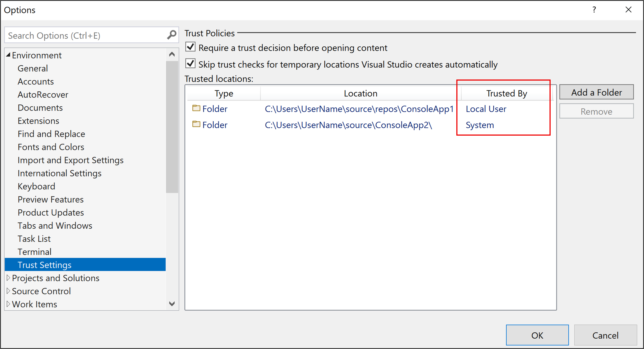Click Add a Folder button

597,92
